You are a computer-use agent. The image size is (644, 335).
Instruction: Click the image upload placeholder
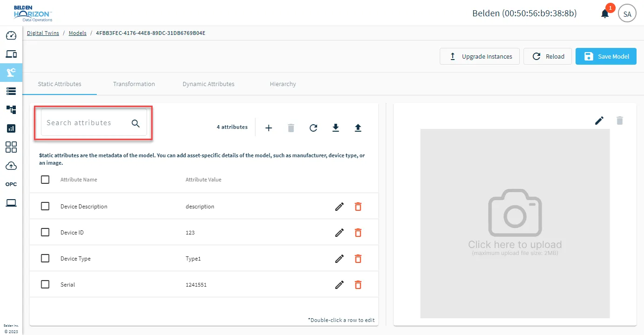tap(515, 223)
